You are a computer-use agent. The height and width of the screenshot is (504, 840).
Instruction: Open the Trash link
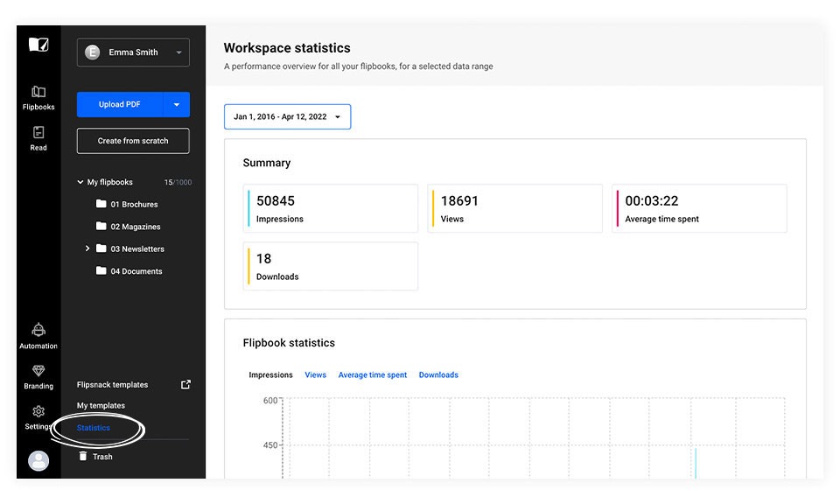pos(102,457)
